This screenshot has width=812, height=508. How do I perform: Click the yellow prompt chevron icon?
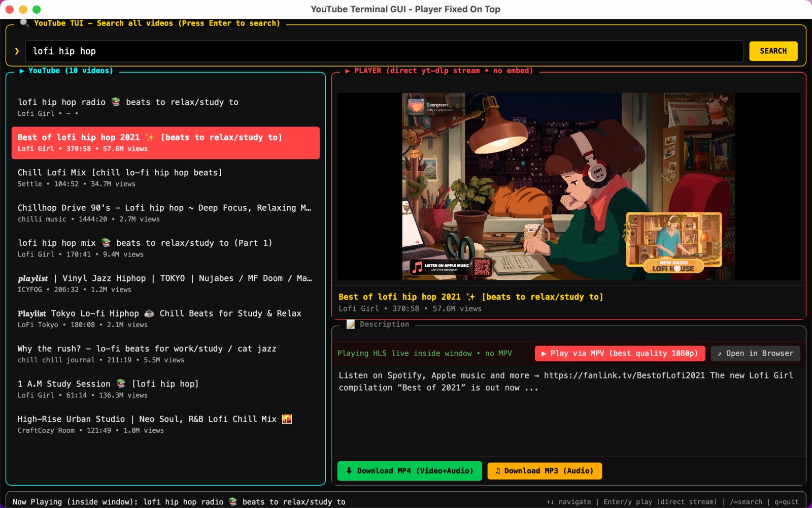click(17, 51)
